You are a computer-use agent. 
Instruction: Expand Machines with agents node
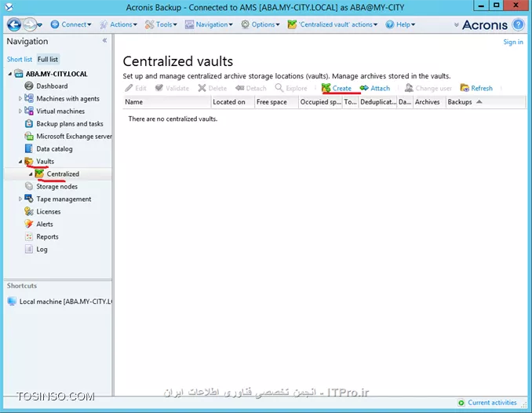click(20, 98)
